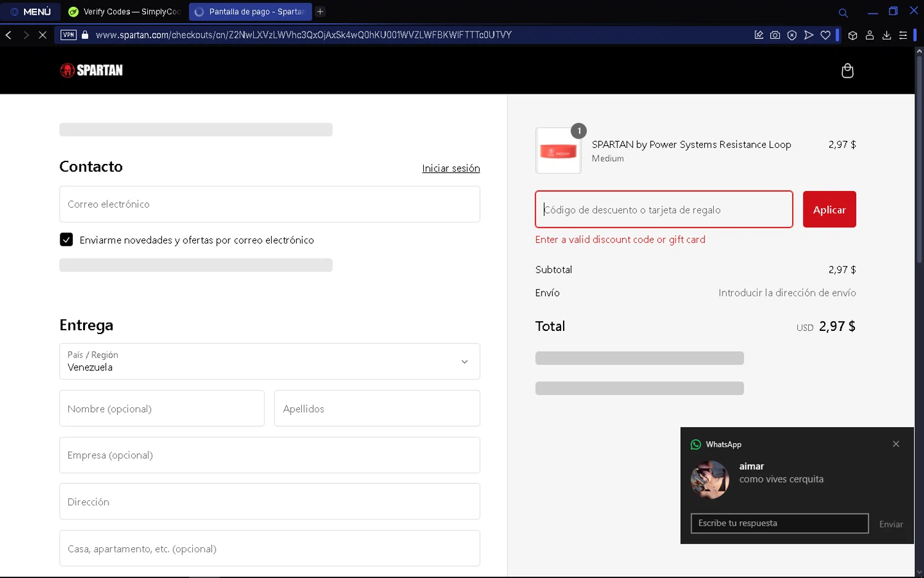Click the Correo electrónico input field
Viewport: 924px width, 578px height.
269,204
